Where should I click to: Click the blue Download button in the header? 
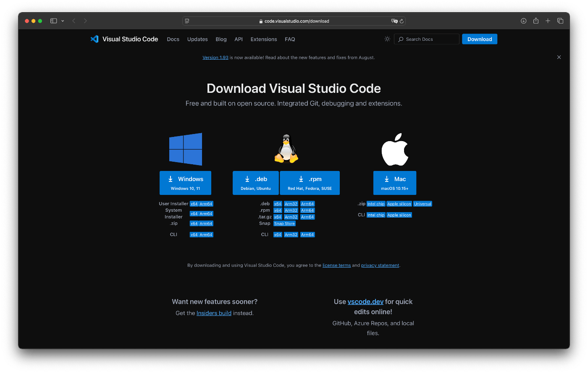click(480, 39)
